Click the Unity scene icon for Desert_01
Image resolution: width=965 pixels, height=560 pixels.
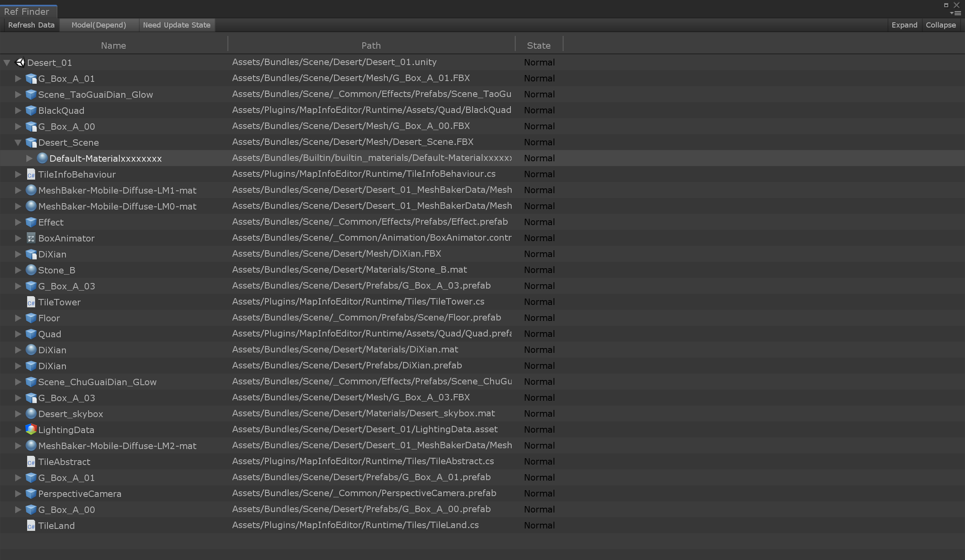[20, 62]
